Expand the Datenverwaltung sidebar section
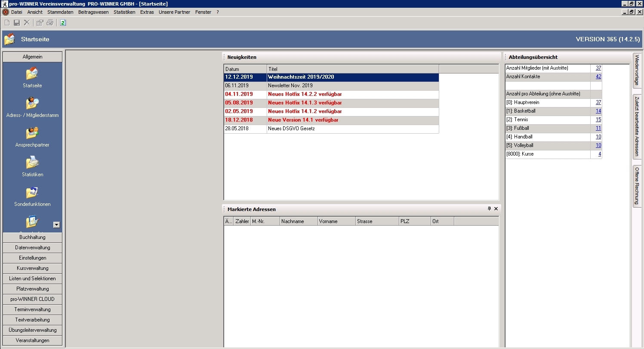Screen dimensions: 644x349 [32, 248]
